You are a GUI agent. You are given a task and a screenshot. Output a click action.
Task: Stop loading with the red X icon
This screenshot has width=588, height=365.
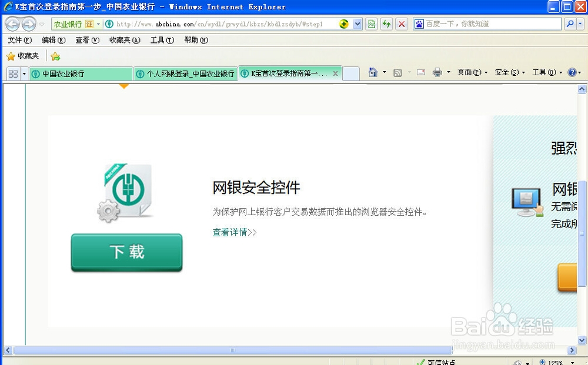pyautogui.click(x=402, y=24)
